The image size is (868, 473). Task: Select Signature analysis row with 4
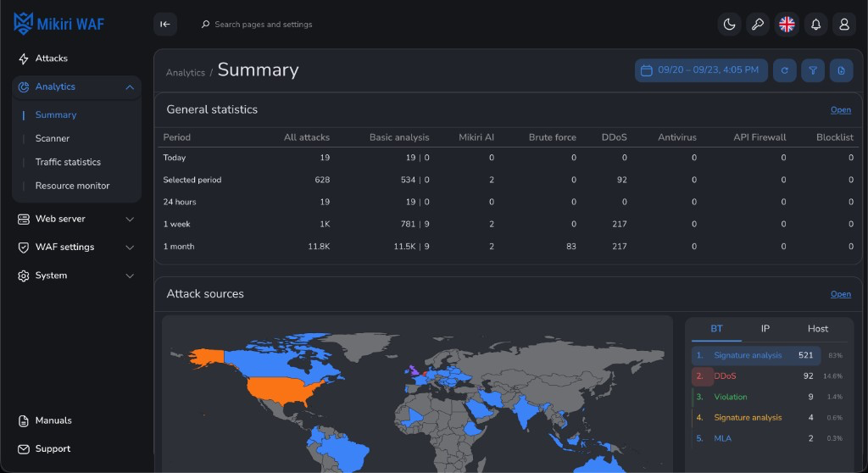769,418
